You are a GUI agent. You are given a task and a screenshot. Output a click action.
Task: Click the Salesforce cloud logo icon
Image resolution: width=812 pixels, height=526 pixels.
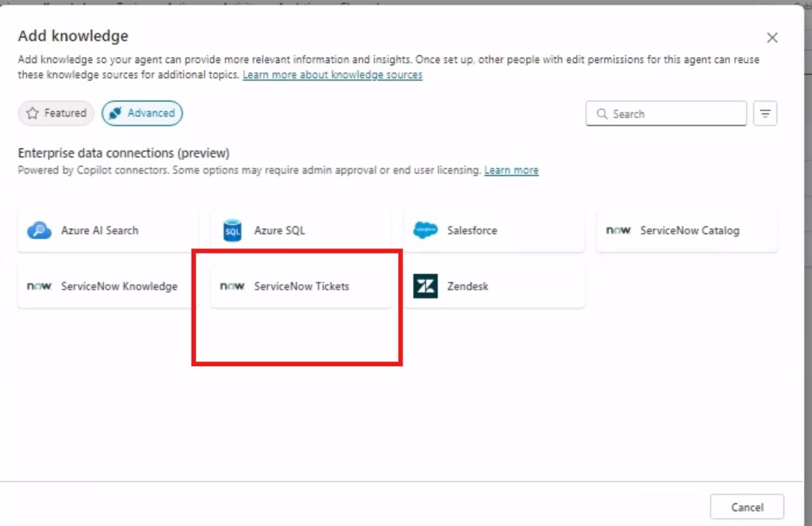pos(425,230)
